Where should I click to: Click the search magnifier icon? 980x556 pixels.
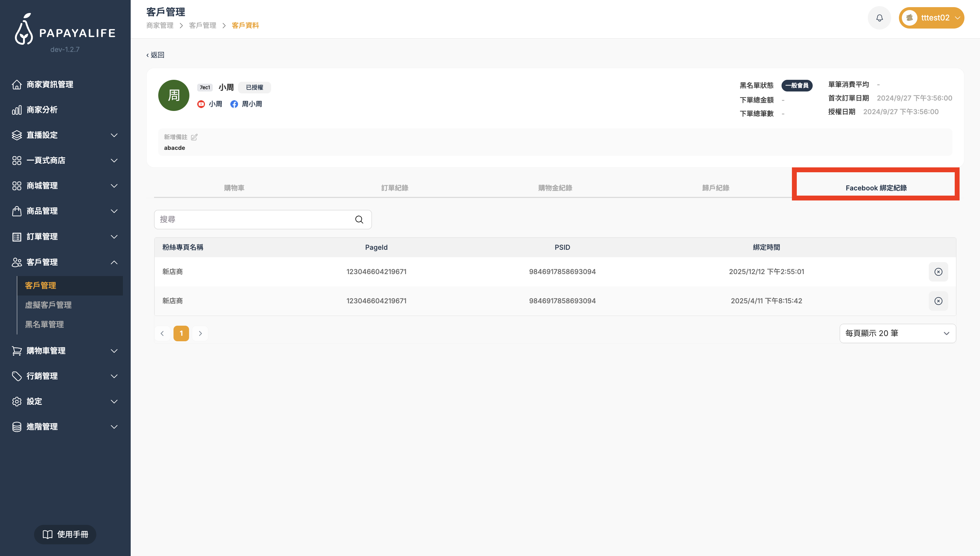(x=359, y=220)
